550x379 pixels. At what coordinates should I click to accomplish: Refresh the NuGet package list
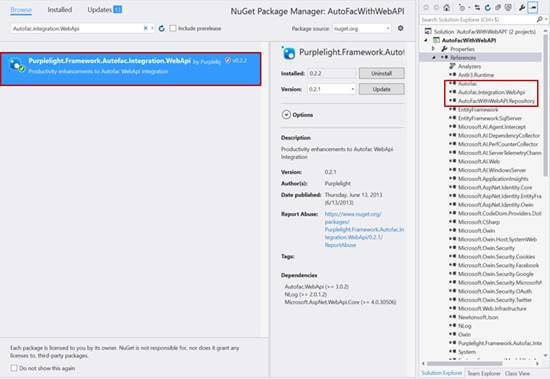161,28
